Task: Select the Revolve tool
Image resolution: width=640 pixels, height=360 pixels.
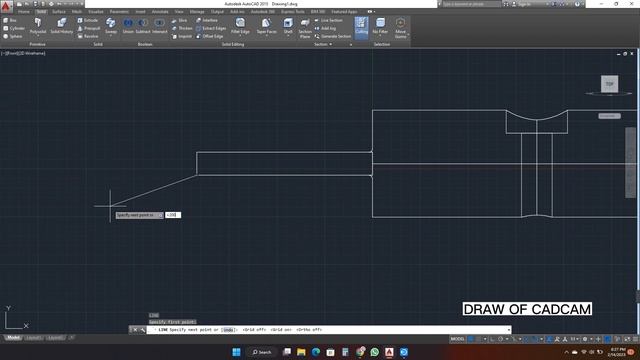Action: tap(88, 36)
